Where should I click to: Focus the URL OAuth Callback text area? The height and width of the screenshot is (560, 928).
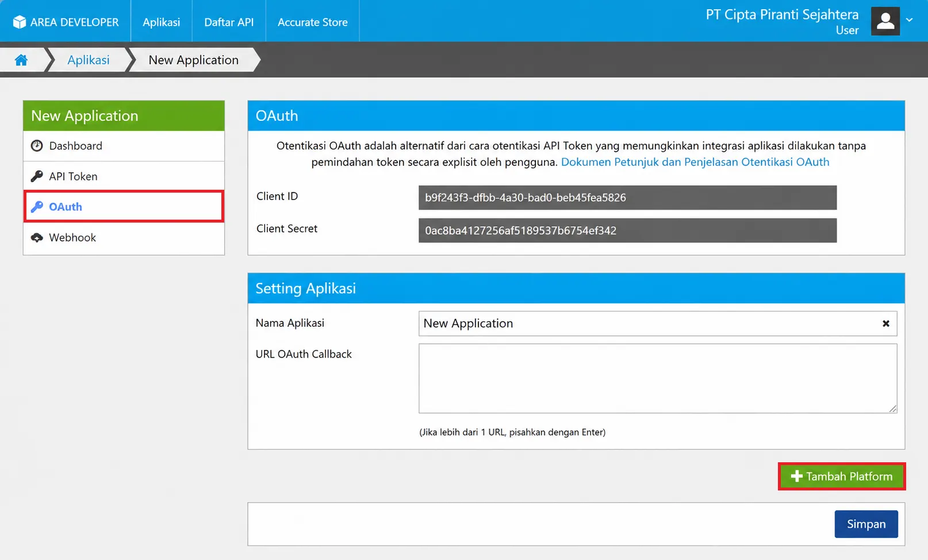pos(658,378)
